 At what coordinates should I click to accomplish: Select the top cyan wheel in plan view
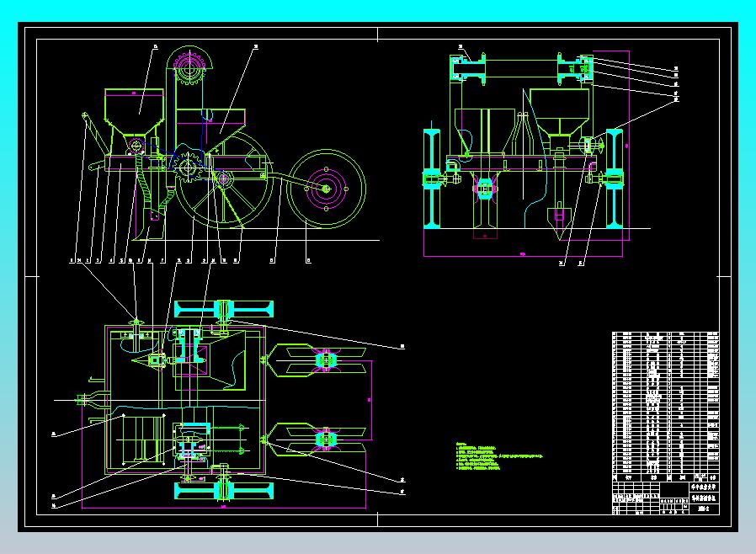pos(224,309)
